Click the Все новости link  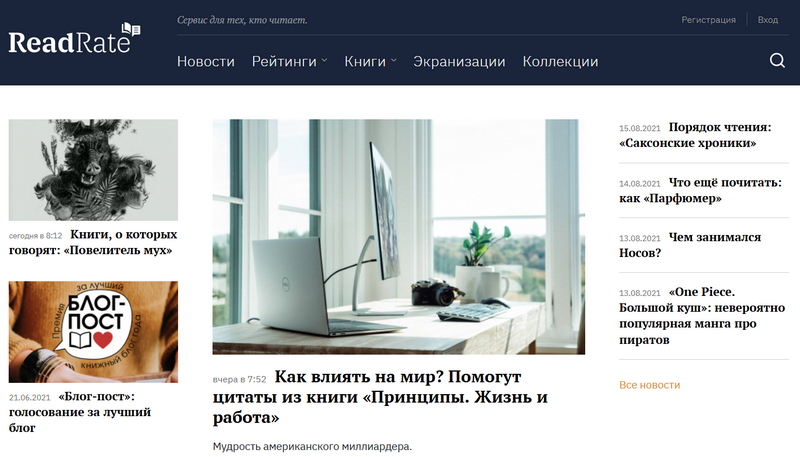[x=649, y=385]
